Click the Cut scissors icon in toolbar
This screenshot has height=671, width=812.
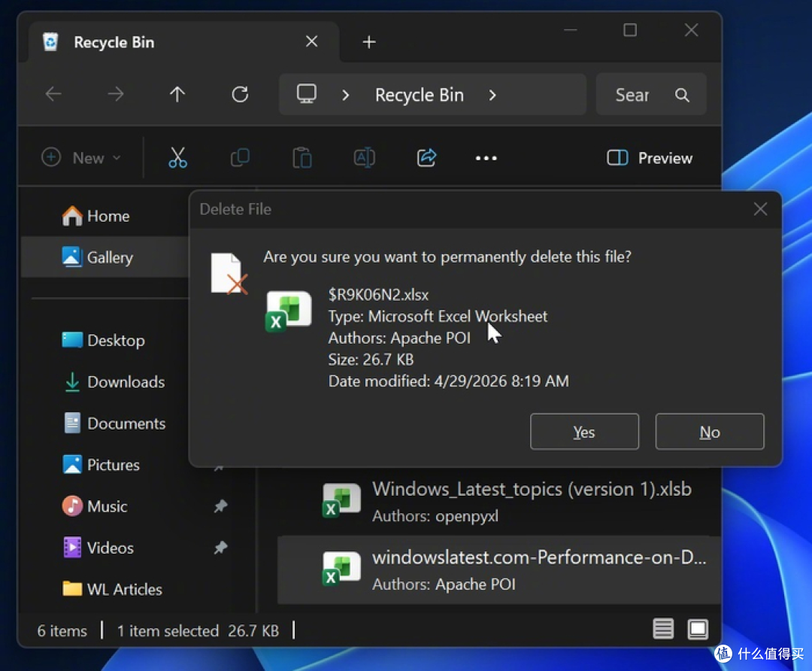point(177,157)
